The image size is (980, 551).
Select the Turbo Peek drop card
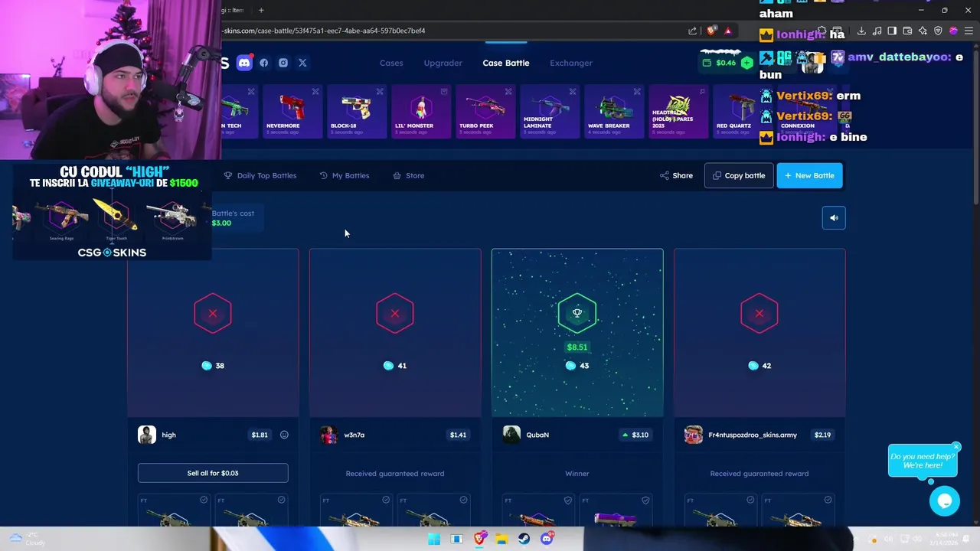(x=485, y=112)
